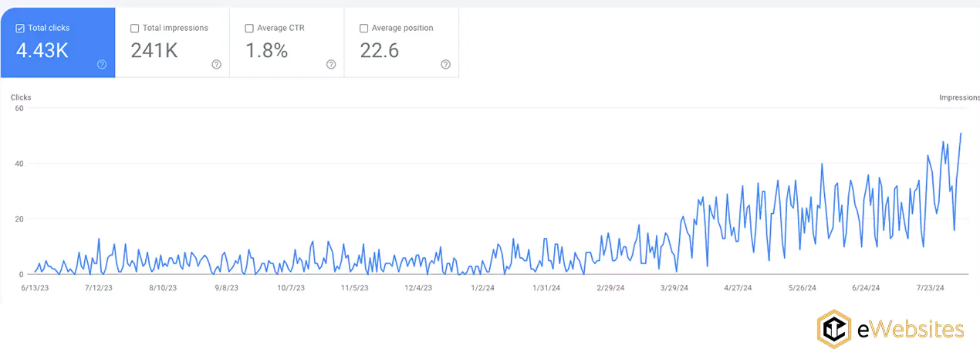Image resolution: width=980 pixels, height=356 pixels.
Task: Click the 60 y-axis value
Action: tap(20, 108)
